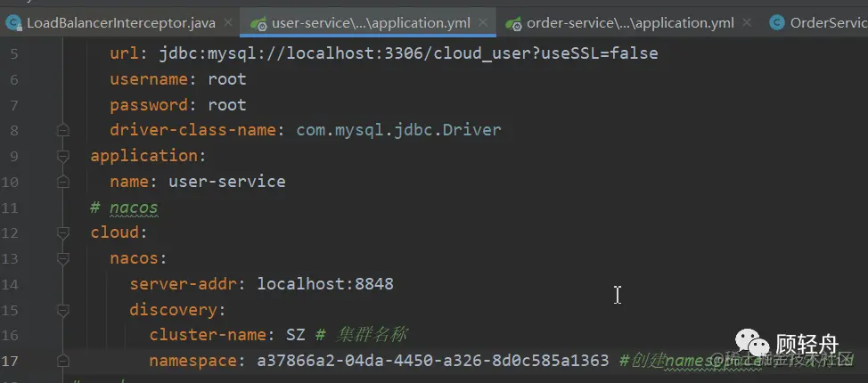Click line number 14 in the gutter
868x383 pixels.
[x=9, y=284]
